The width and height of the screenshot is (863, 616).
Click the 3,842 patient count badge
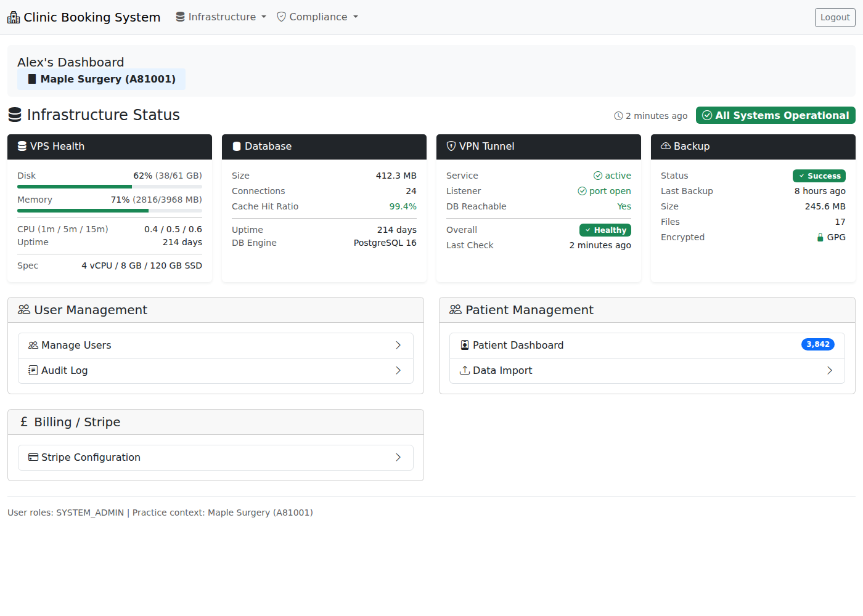818,344
